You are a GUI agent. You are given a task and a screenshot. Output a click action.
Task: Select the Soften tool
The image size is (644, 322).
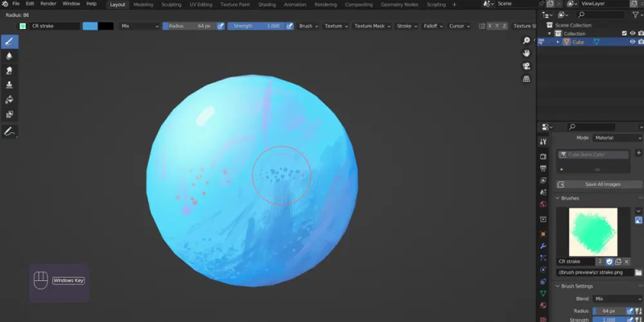pos(10,56)
